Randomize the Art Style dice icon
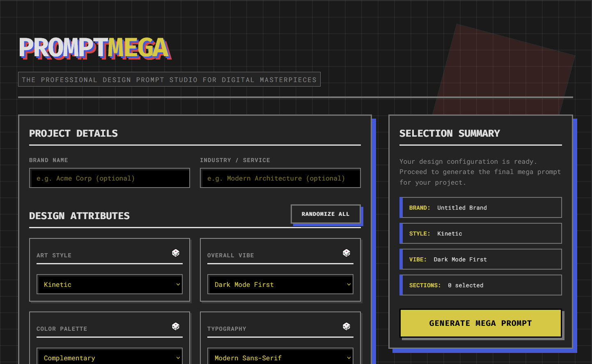This screenshot has height=364, width=592. [x=176, y=253]
